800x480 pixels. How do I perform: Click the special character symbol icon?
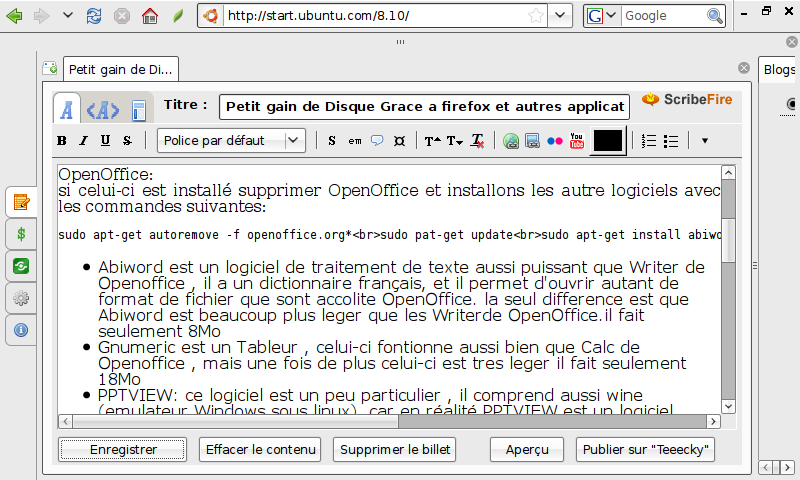(399, 141)
